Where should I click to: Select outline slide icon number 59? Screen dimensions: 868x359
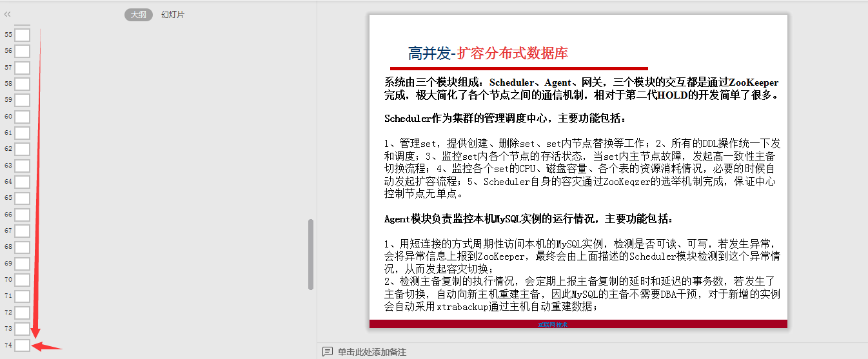click(23, 100)
